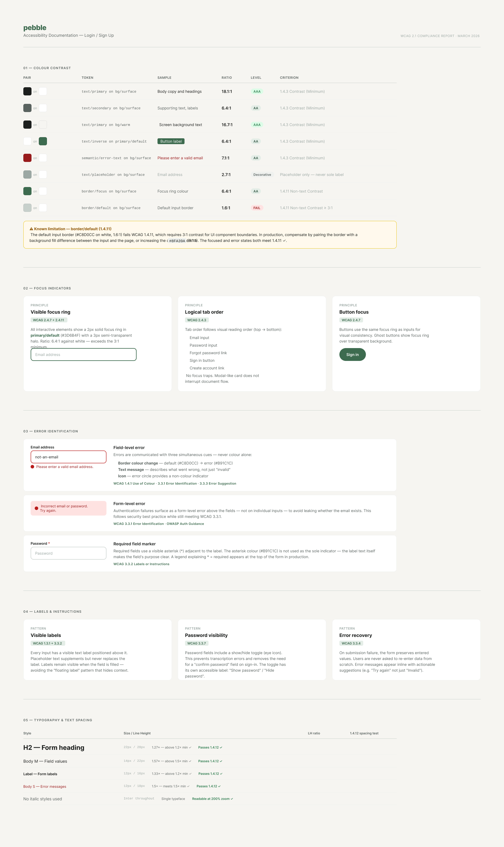Image resolution: width=504 pixels, height=847 pixels.
Task: Click into the Password input field
Action: click(x=68, y=553)
